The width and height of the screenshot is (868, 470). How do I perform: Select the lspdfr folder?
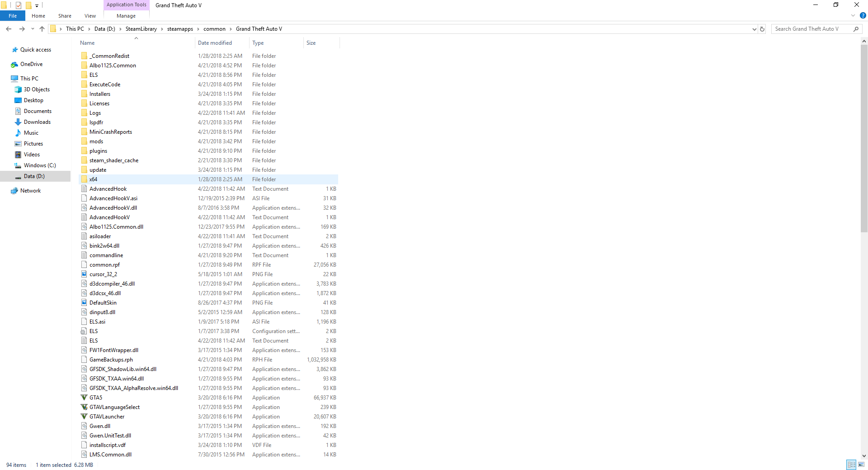[208, 122]
